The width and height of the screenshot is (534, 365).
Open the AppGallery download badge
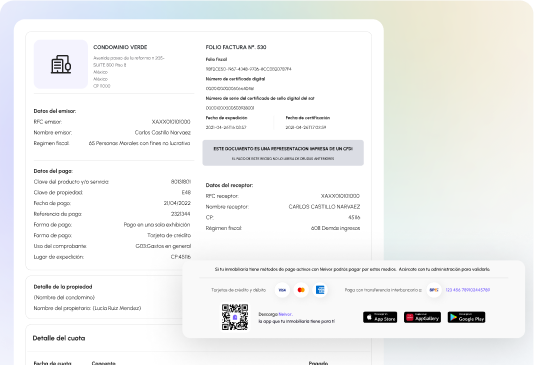422,317
